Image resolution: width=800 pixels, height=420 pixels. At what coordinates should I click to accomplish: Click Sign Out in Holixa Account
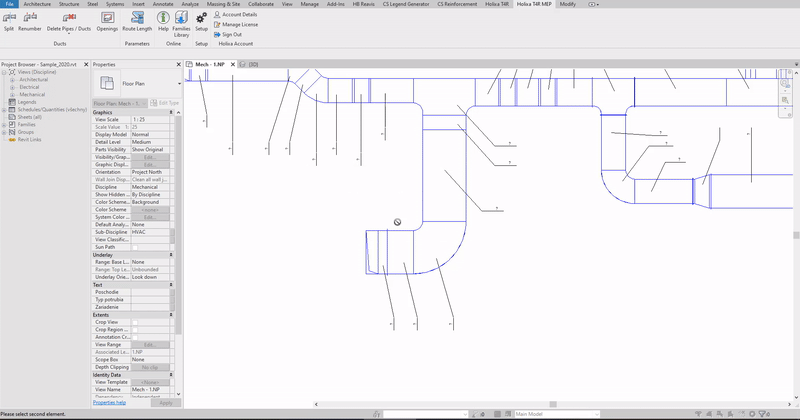[231, 34]
